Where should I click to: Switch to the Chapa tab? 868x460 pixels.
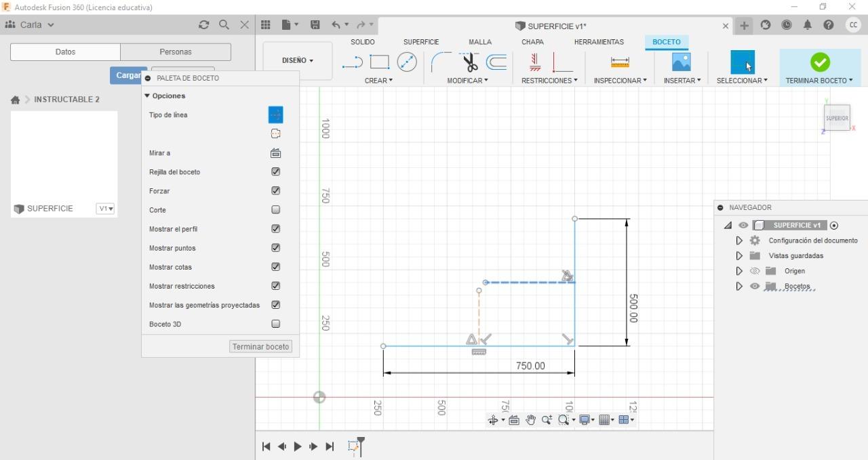coord(532,42)
